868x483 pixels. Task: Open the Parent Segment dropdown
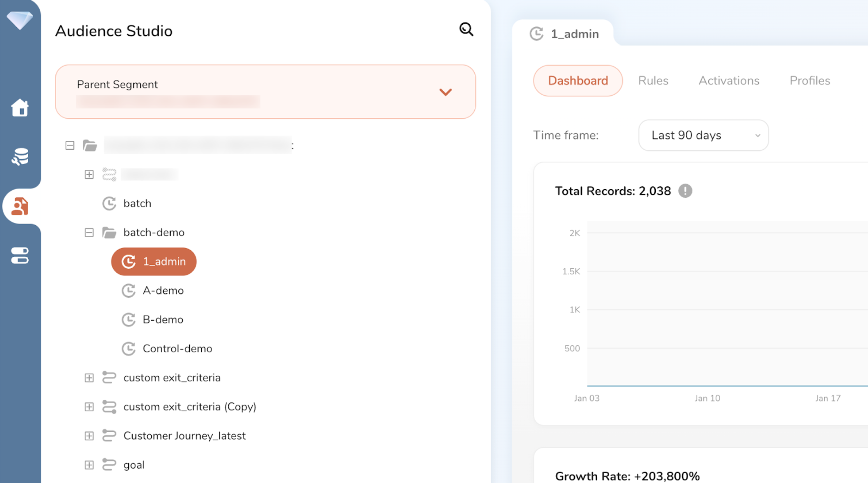(445, 92)
